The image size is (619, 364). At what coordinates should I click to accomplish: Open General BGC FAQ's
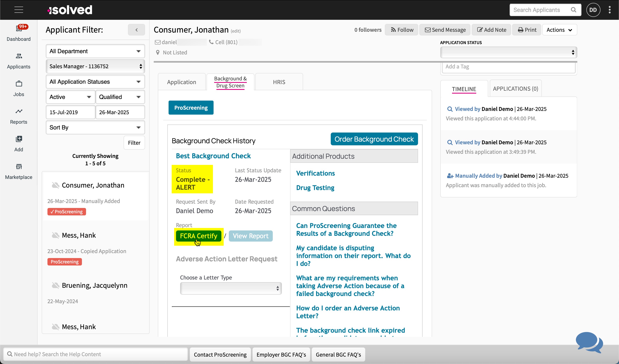pos(338,355)
